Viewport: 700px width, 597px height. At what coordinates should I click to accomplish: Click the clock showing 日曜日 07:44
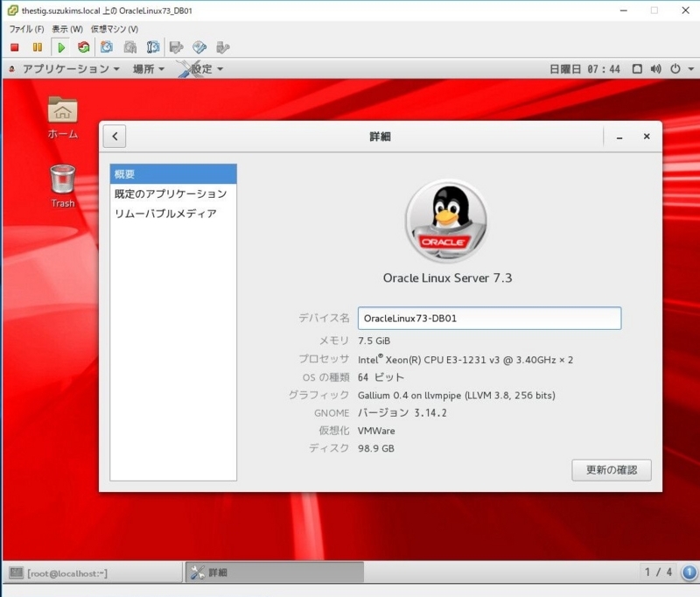(x=584, y=69)
